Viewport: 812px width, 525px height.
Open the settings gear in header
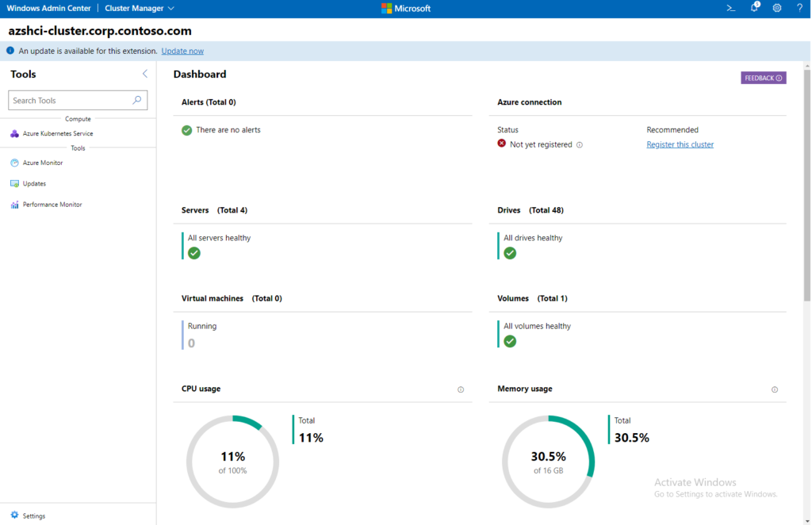[777, 8]
